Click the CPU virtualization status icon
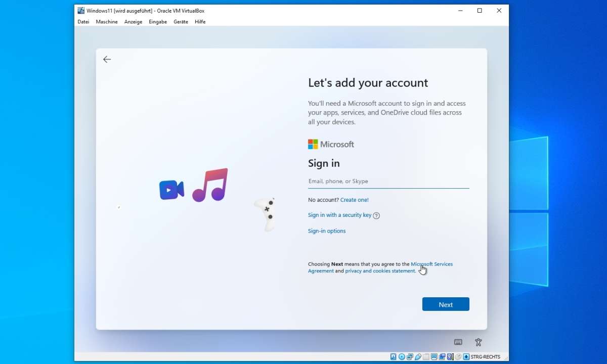 [x=450, y=356]
